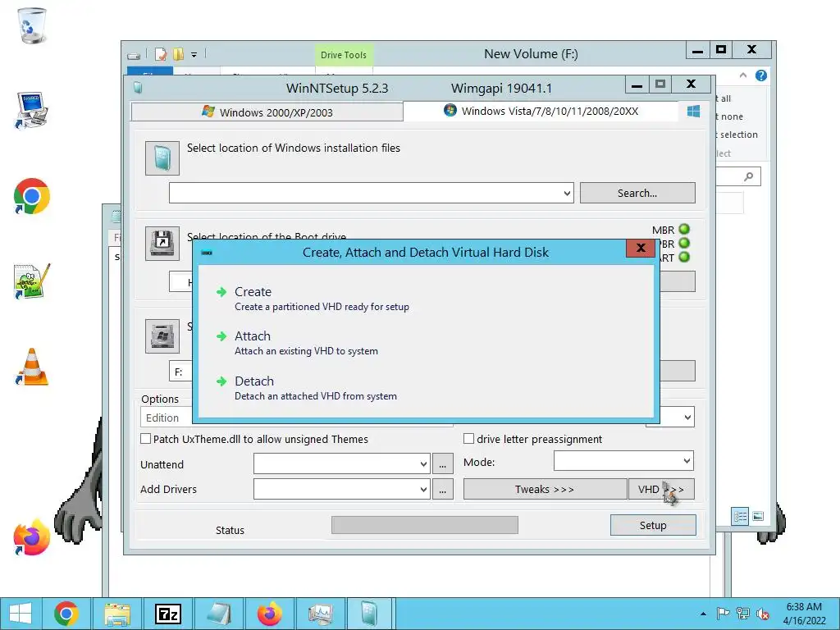840x630 pixels.
Task: Click the muted volume tray icon
Action: (x=762, y=614)
